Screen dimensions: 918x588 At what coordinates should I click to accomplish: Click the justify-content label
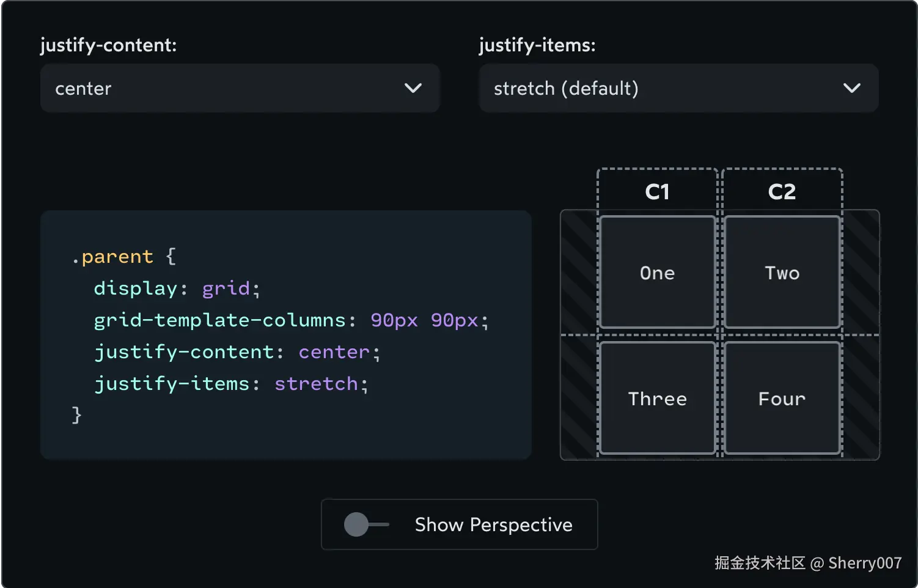(108, 45)
